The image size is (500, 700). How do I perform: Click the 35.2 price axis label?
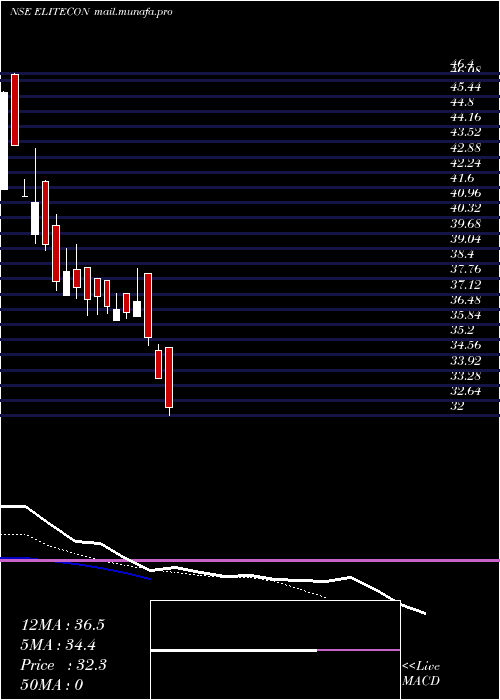(462, 330)
